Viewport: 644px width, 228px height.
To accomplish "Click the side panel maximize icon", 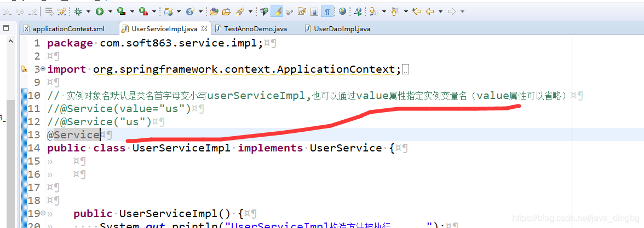I will (x=6, y=28).
